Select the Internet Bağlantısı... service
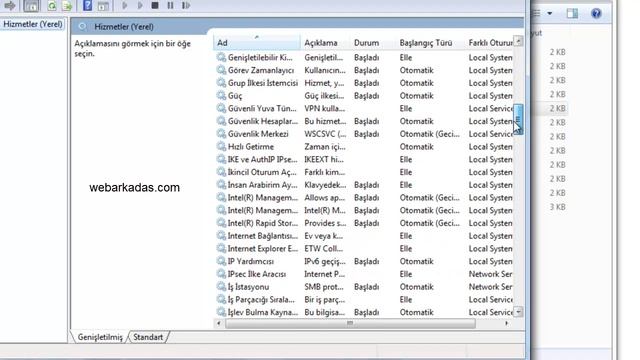 pyautogui.click(x=363, y=236)
